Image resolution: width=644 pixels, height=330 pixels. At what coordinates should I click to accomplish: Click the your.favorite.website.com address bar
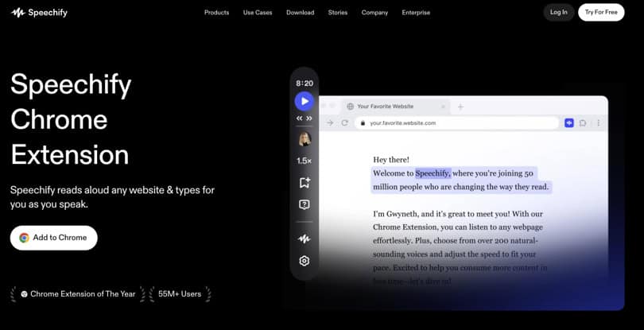click(x=456, y=123)
